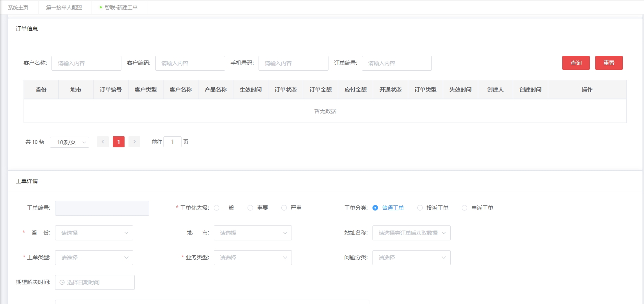Open the 业务类型 dropdown
This screenshot has height=304, width=644.
(253, 258)
